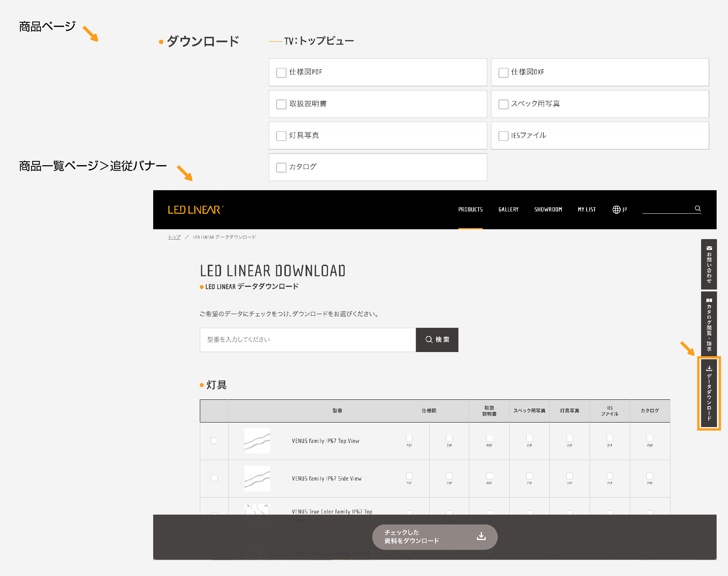Open MY LIST in the header
This screenshot has width=728, height=576.
click(x=587, y=210)
